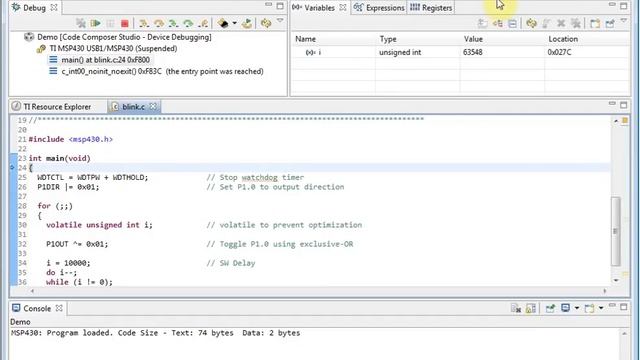Click line number 28 gutter of the for loop
The image size is (640, 360).
click(22, 206)
